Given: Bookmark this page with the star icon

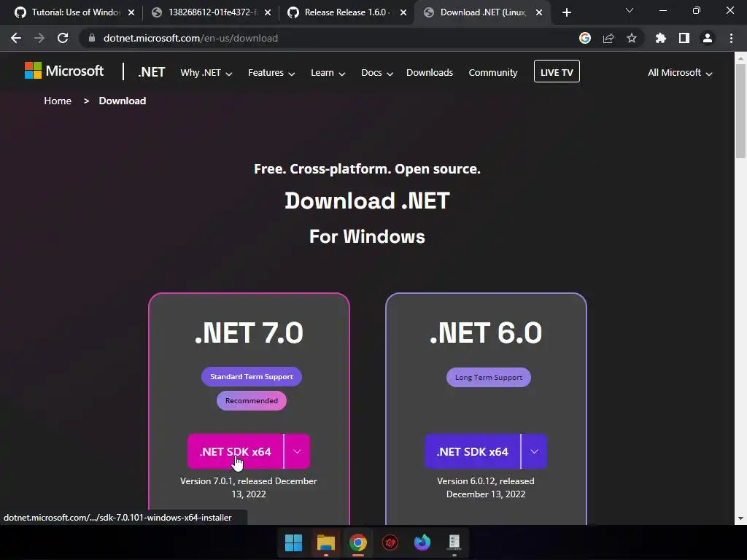Looking at the screenshot, I should [632, 38].
